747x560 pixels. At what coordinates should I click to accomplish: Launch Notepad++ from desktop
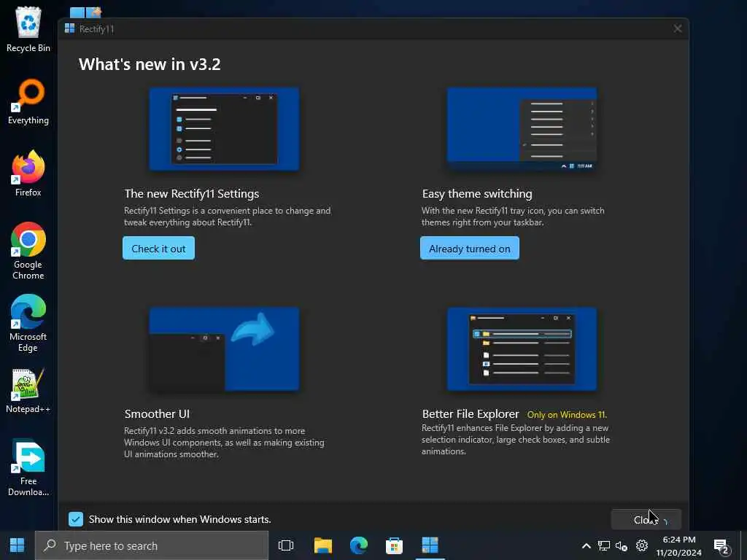point(28,391)
